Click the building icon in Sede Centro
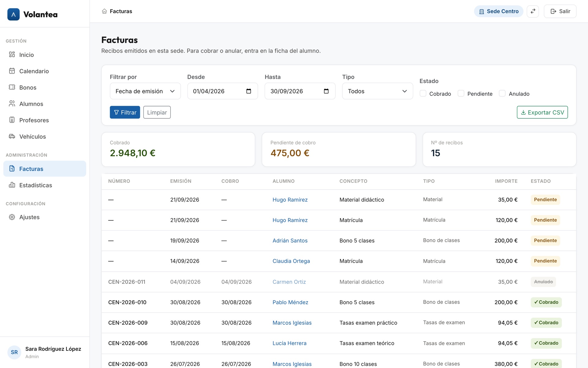Viewport: 588px width, 368px height. [481, 12]
